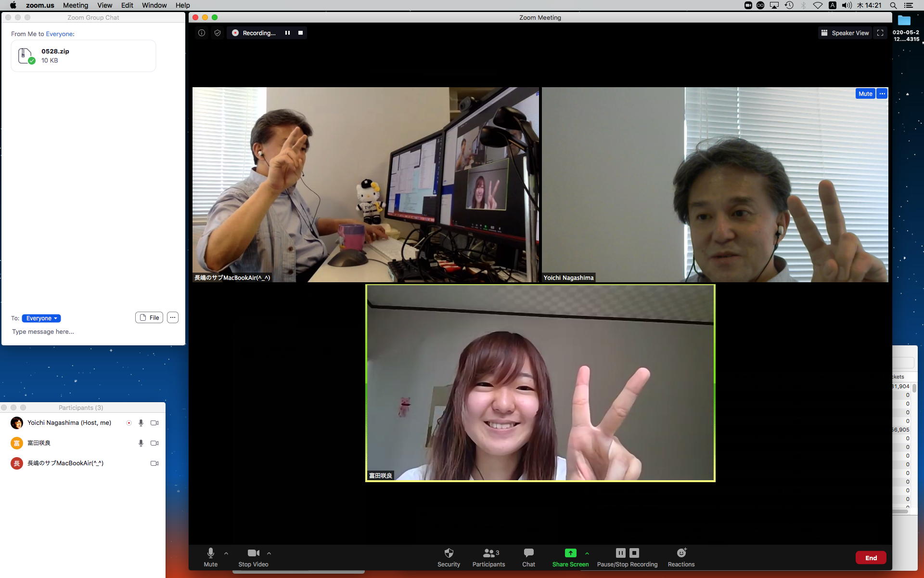Pause the recording in top bar

287,33
